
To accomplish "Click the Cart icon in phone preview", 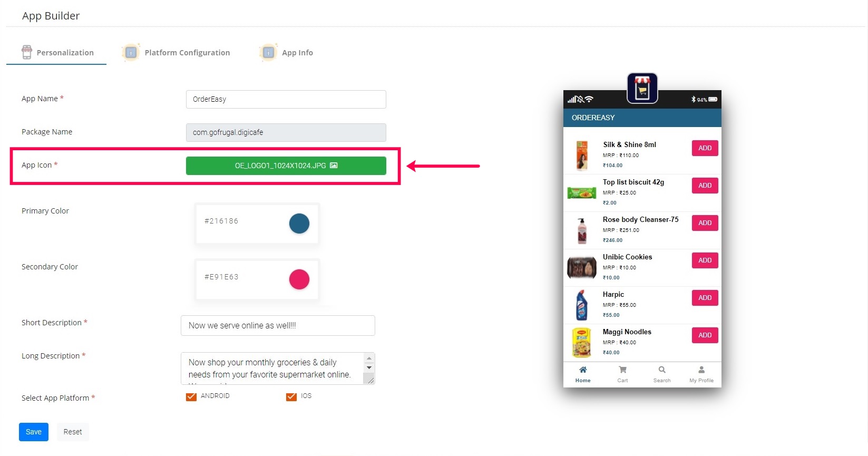I will pyautogui.click(x=622, y=370).
